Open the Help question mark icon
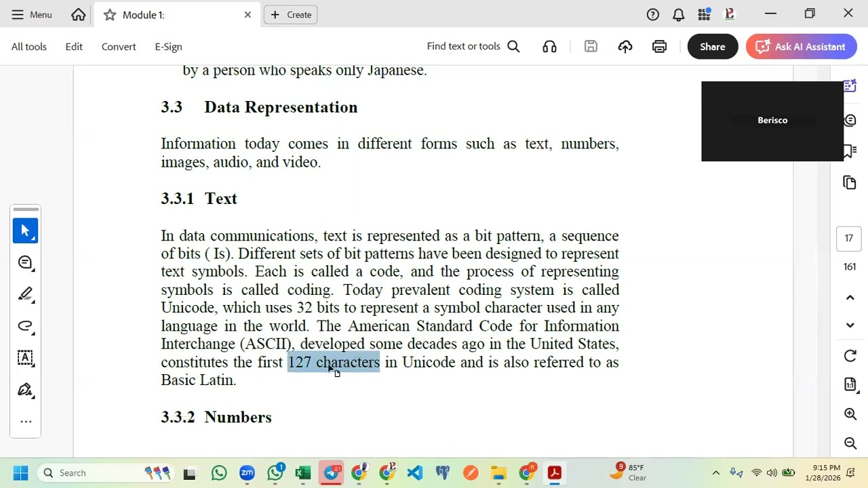Image resolution: width=868 pixels, height=488 pixels. tap(653, 14)
